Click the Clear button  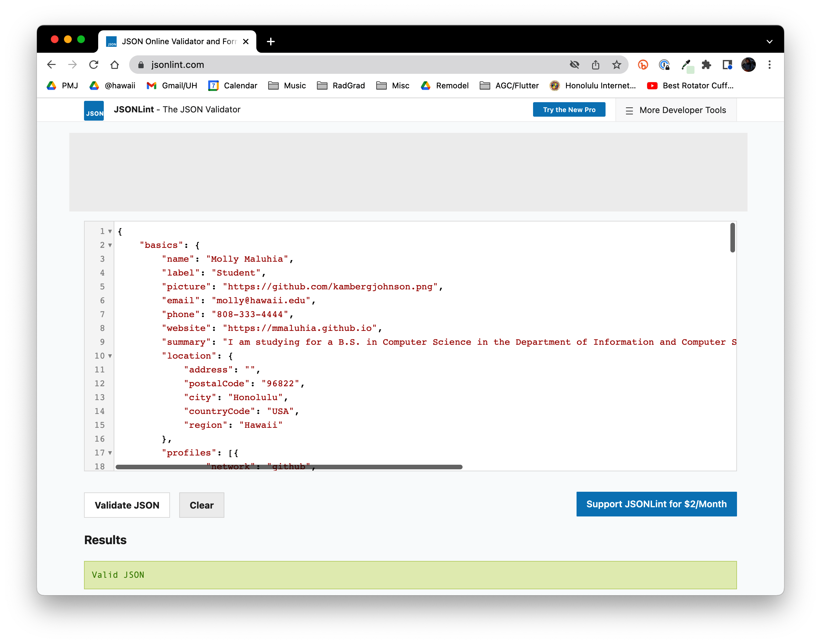point(201,505)
